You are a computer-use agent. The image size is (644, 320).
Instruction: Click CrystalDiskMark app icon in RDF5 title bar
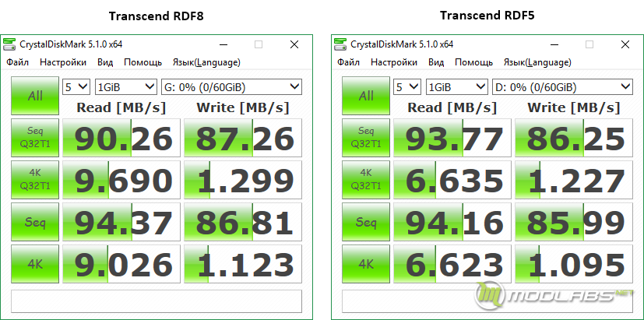click(x=340, y=44)
